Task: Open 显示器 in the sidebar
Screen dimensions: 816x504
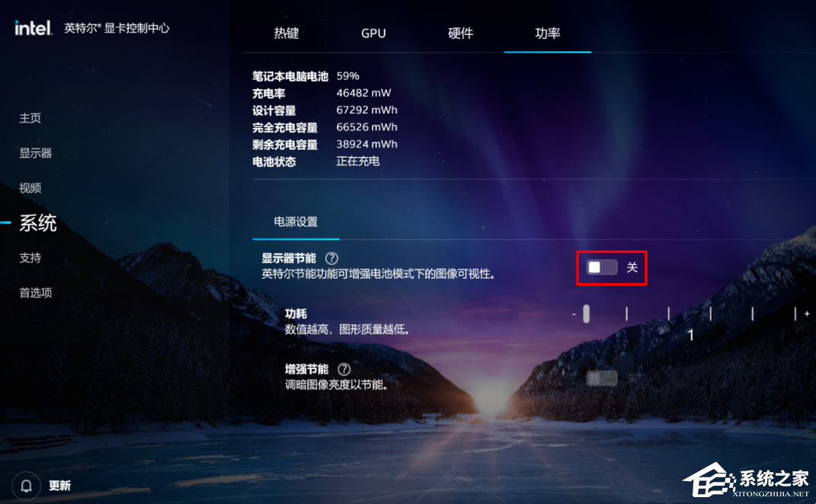Action: (35, 153)
